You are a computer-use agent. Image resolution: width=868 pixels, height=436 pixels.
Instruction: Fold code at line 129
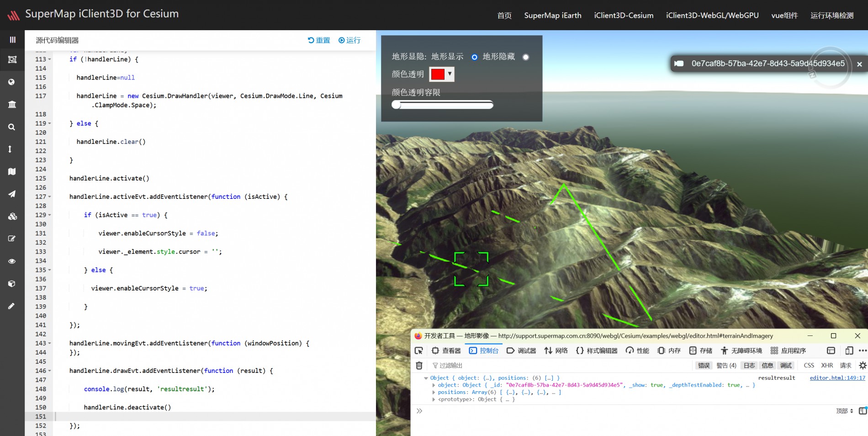[x=50, y=215]
